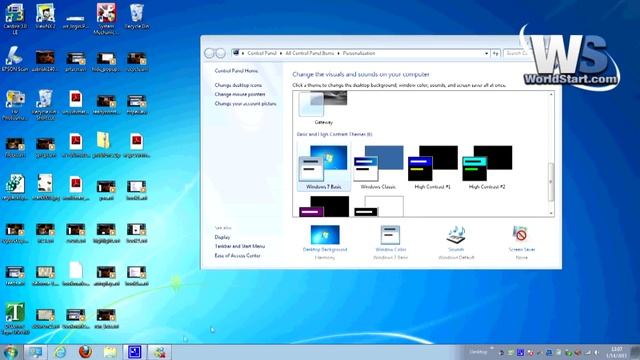Viewport: 640px width, 360px height.
Task: Launch the System Mechanic desktop shortcut
Action: pos(106,18)
